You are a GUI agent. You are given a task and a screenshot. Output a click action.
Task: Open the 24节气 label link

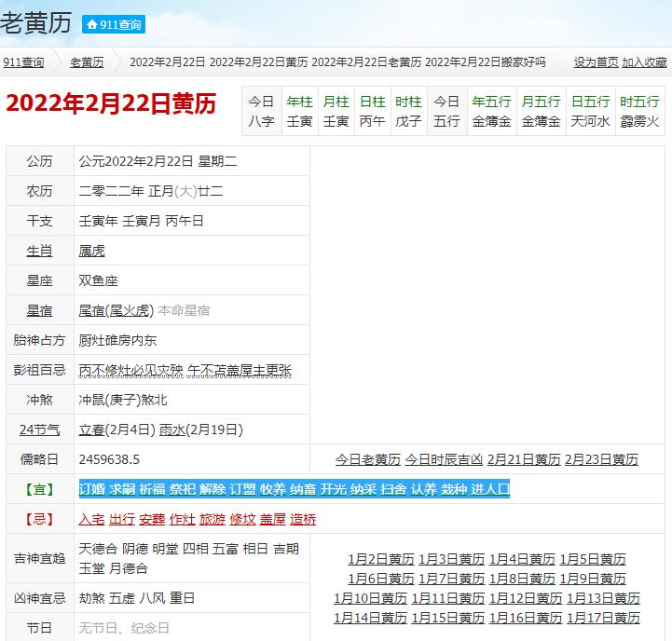(39, 430)
